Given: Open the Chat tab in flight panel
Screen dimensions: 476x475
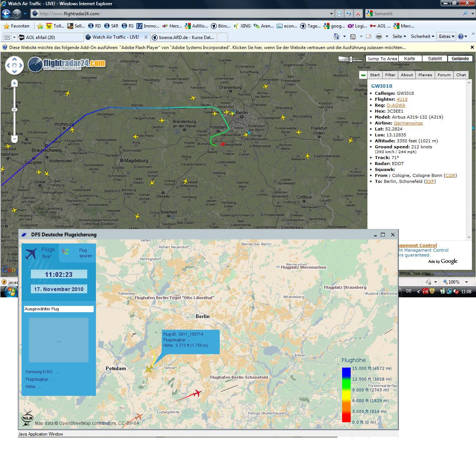Looking at the screenshot, I should tap(461, 75).
